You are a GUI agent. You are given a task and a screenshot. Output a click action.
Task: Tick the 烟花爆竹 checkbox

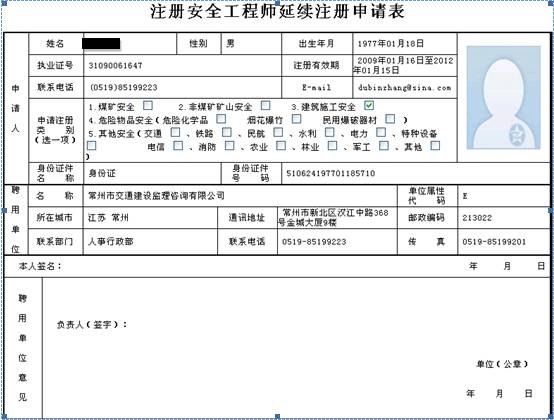(x=296, y=119)
